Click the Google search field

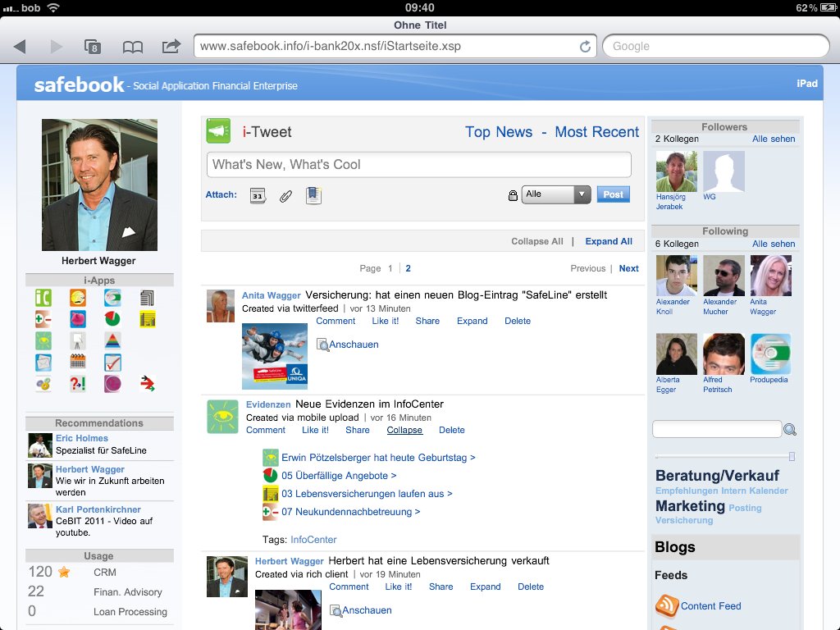pos(716,47)
